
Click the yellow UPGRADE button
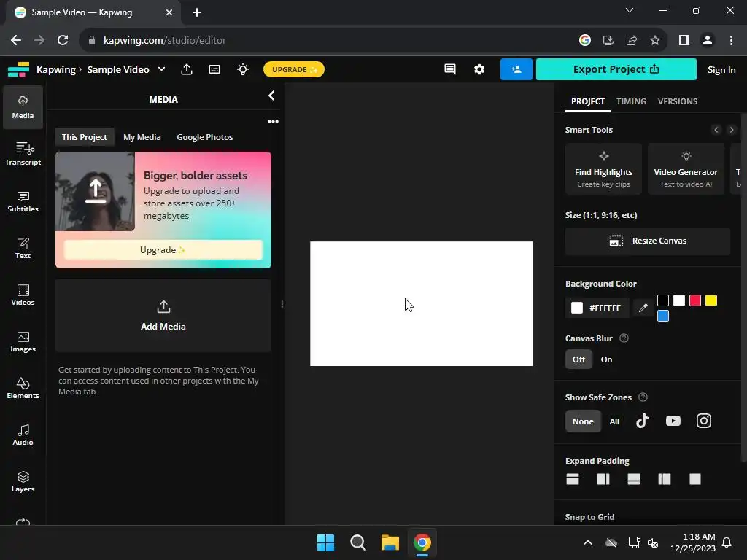[294, 69]
